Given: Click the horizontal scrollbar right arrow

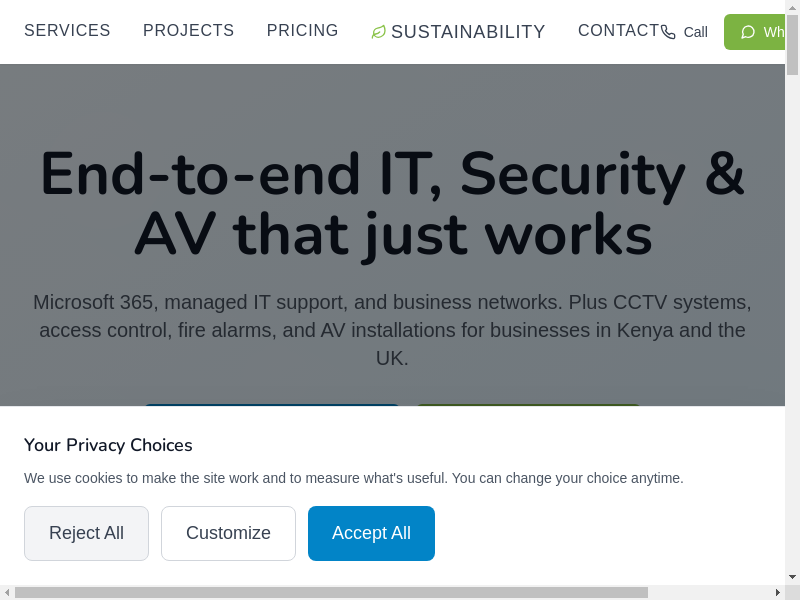Looking at the screenshot, I should (x=777, y=592).
